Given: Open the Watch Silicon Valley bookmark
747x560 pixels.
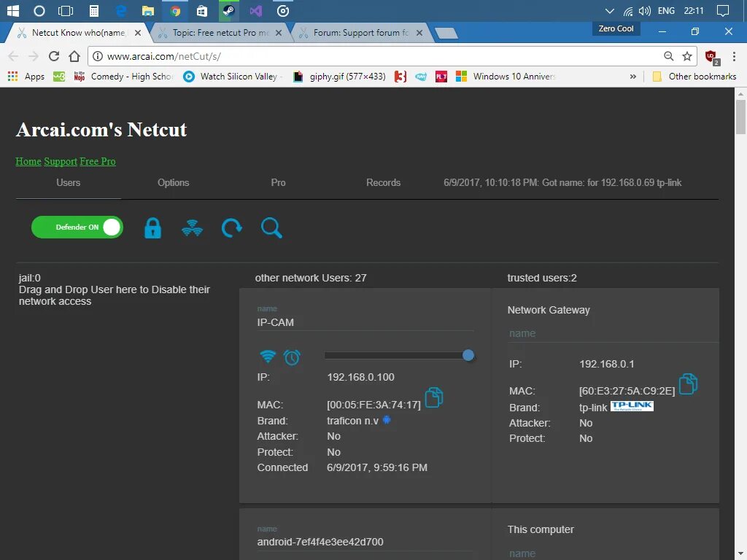Looking at the screenshot, I should point(233,76).
